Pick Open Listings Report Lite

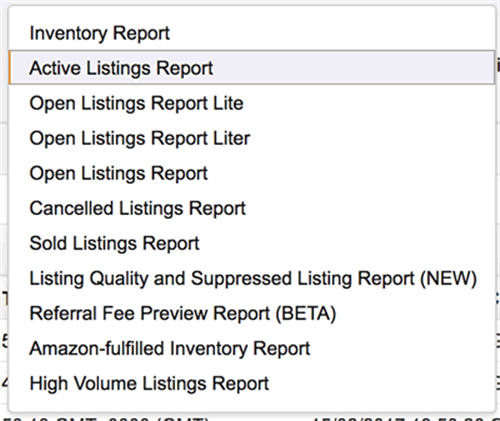point(252,103)
